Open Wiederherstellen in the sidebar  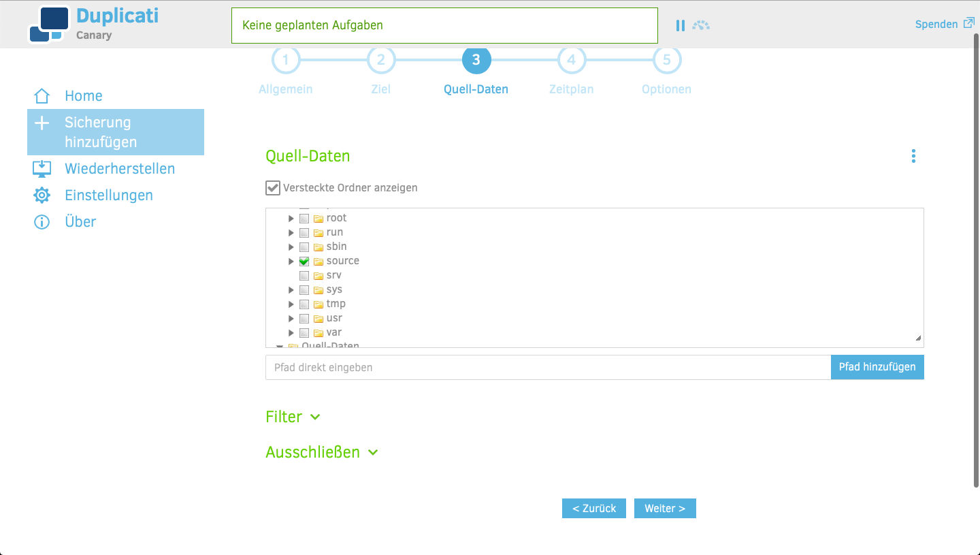[120, 169]
